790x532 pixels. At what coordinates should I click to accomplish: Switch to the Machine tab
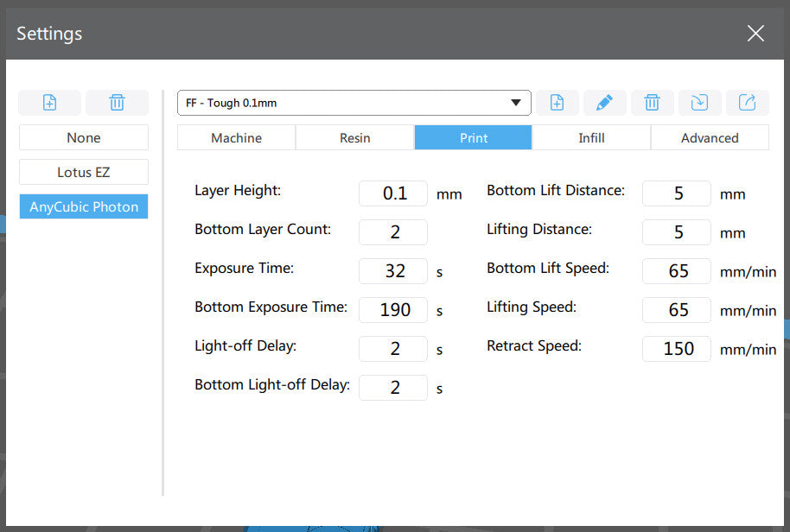tap(236, 138)
